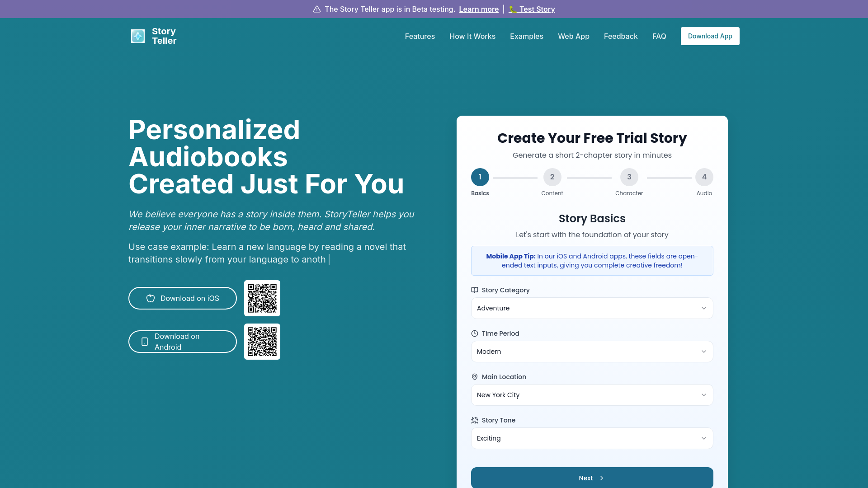Click the smartphone icon on Android download button
This screenshot has width=868, height=488.
(x=144, y=342)
